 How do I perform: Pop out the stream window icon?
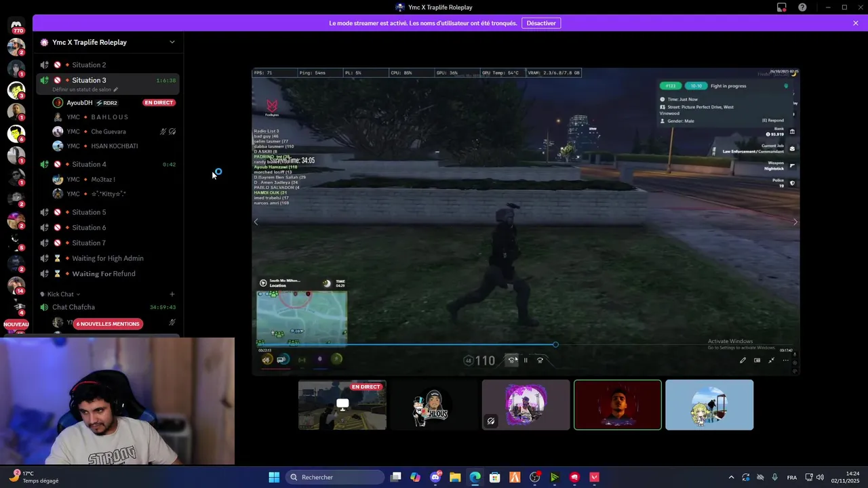(757, 360)
